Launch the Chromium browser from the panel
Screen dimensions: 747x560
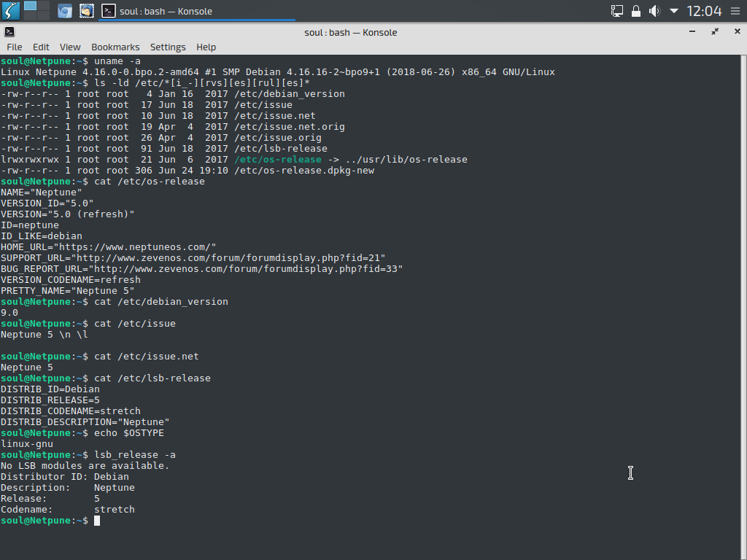click(65, 11)
